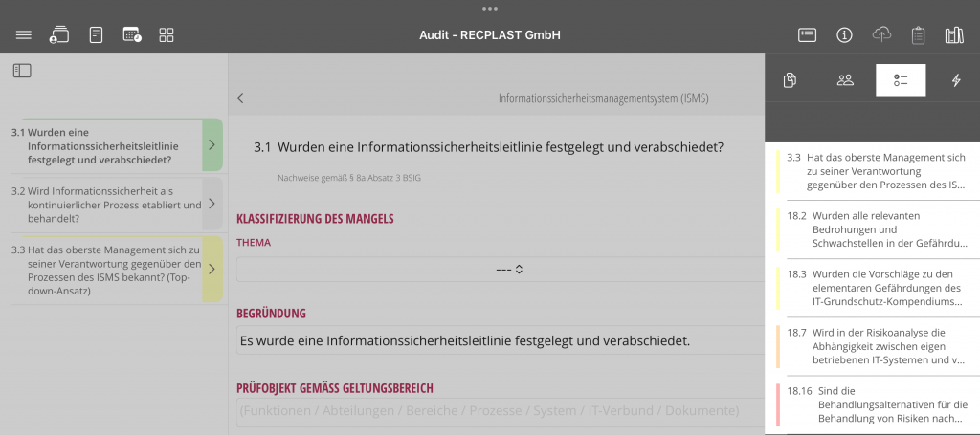Click the info circle icon
This screenshot has width=980, height=435.
(x=844, y=35)
